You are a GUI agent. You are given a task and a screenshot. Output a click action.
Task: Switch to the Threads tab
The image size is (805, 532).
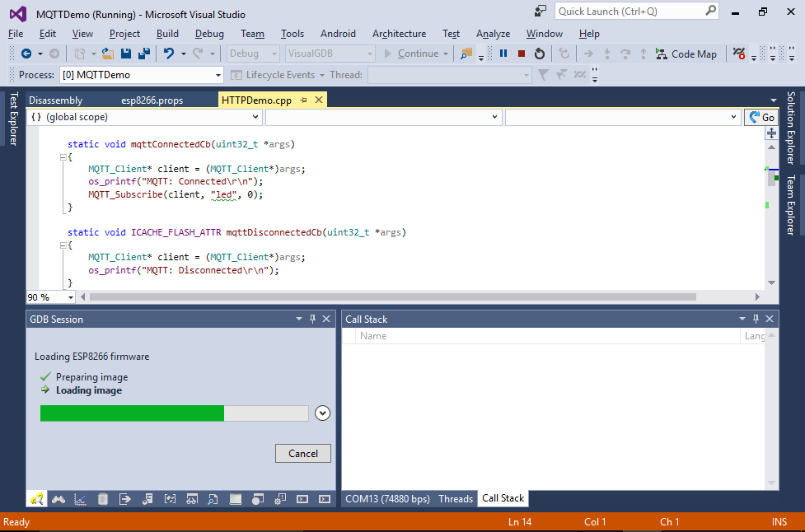pos(456,499)
